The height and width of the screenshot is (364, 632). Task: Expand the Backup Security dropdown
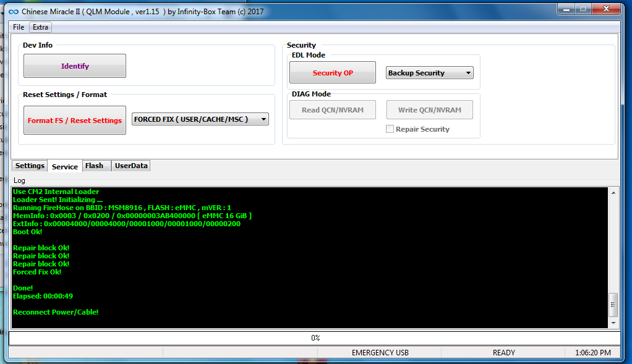(x=430, y=73)
